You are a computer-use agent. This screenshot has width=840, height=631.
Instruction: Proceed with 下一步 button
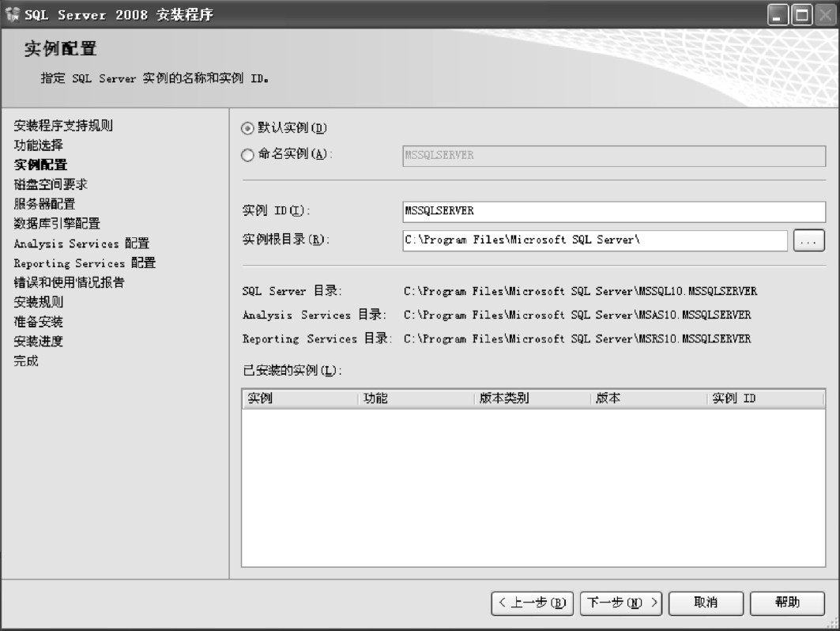pyautogui.click(x=621, y=603)
